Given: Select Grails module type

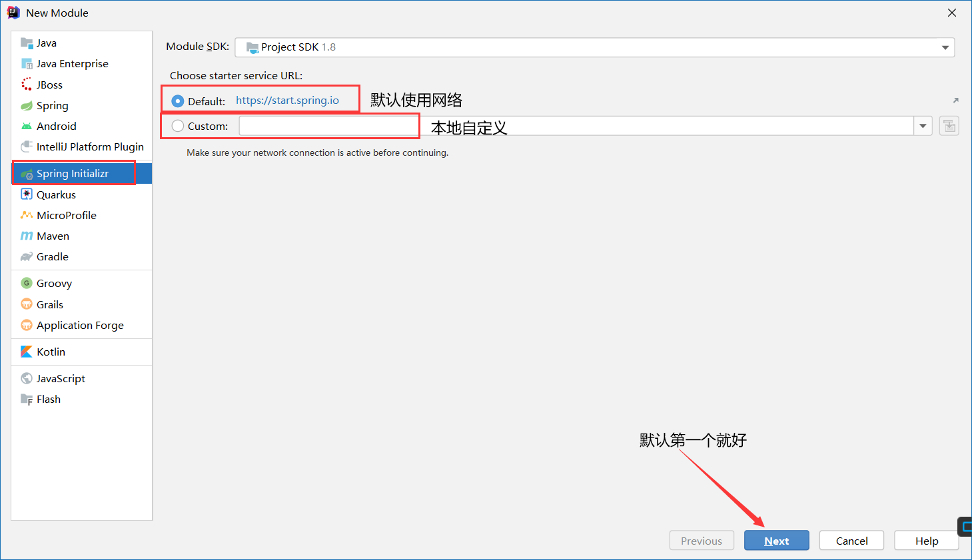Looking at the screenshot, I should tap(82, 304).
